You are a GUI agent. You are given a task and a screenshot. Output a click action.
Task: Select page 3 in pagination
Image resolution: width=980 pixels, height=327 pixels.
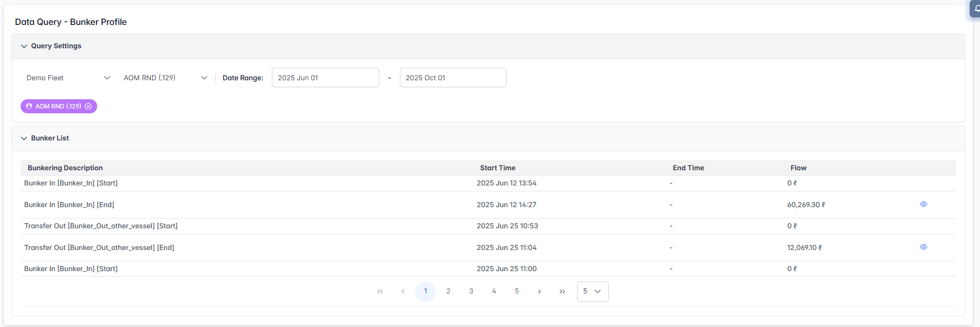(471, 291)
